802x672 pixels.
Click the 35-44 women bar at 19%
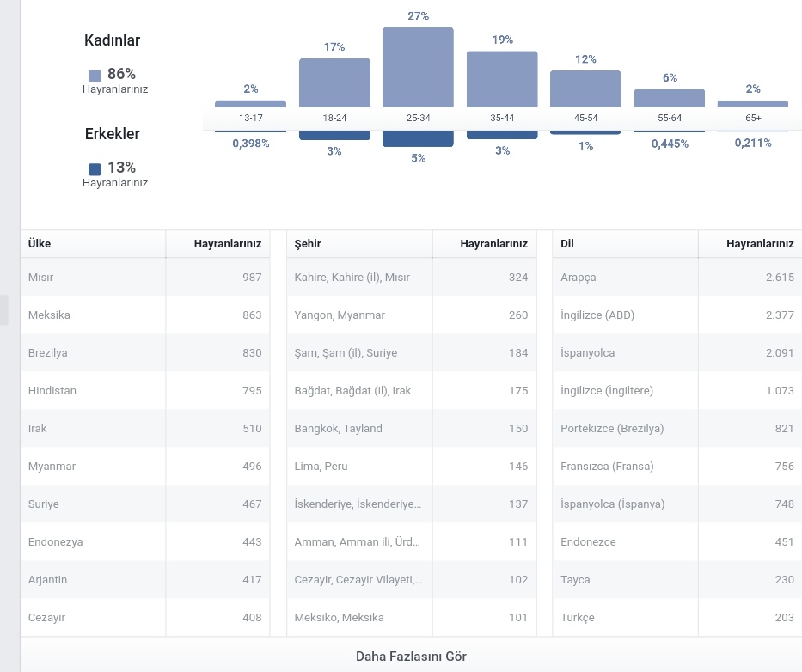(502, 79)
